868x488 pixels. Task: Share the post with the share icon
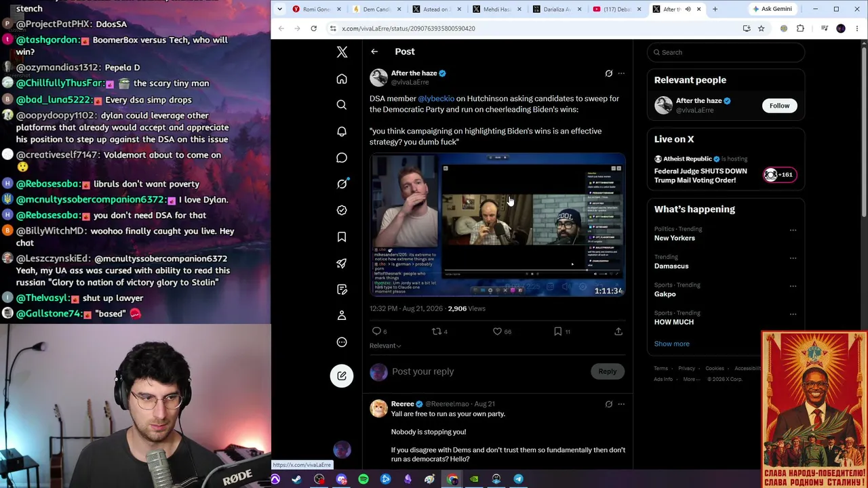click(618, 331)
